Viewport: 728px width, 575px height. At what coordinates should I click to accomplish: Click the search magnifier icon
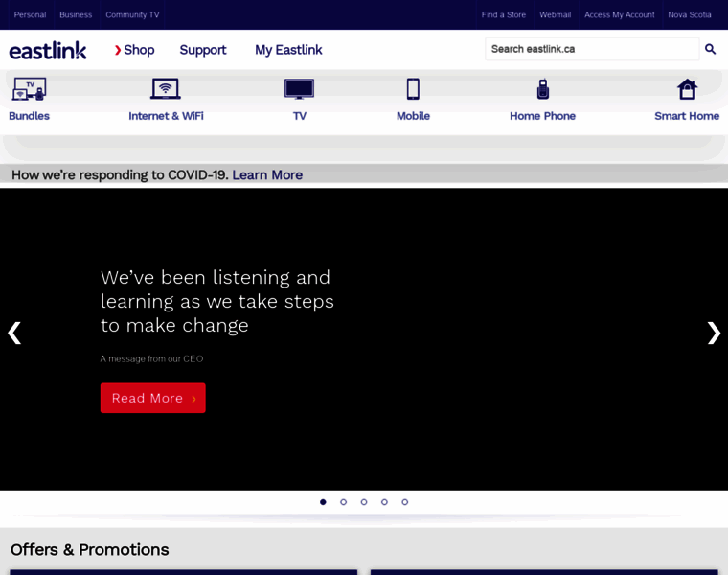point(710,49)
